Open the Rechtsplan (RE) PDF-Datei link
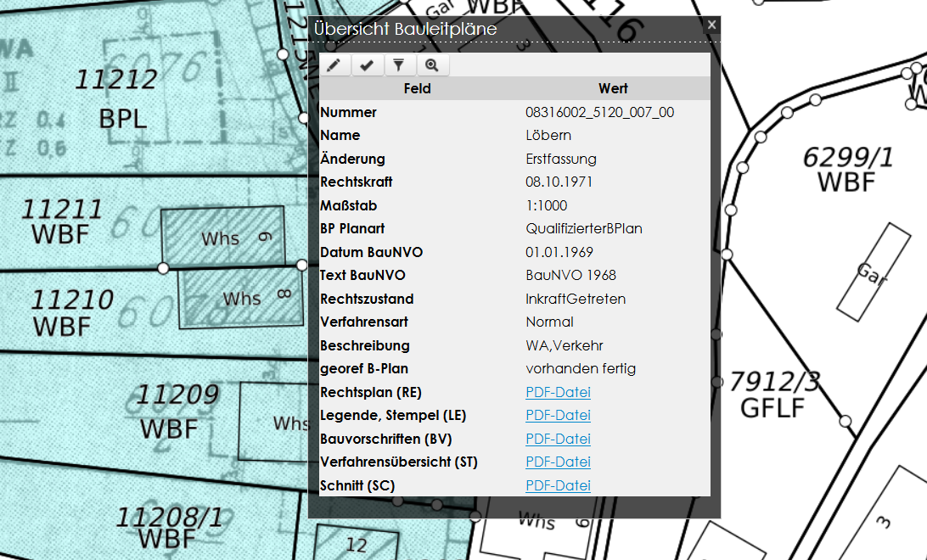 (558, 392)
